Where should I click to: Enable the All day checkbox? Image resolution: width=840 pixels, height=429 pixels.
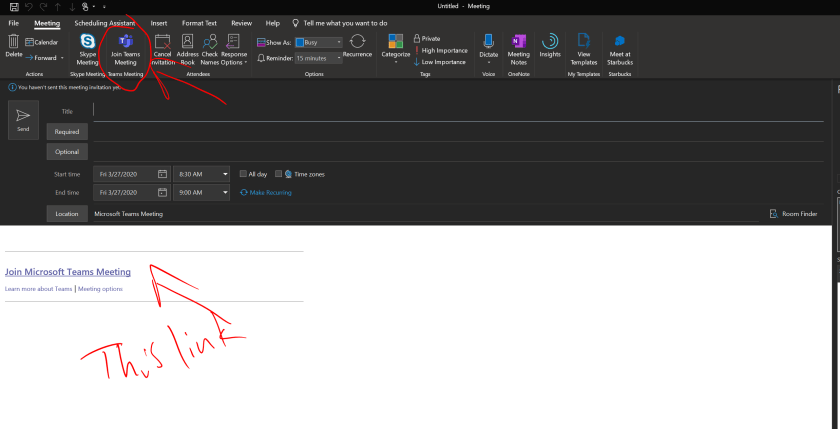243,174
